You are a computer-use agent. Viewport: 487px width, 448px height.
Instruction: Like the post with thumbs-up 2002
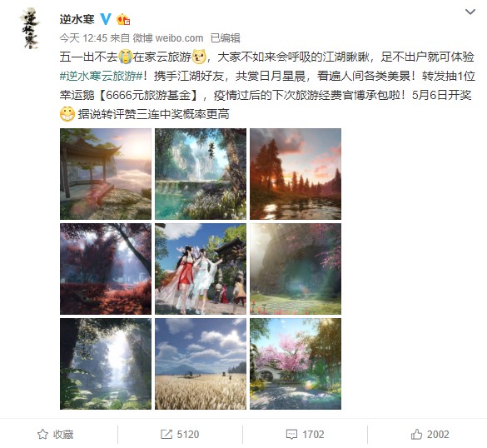[416, 434]
